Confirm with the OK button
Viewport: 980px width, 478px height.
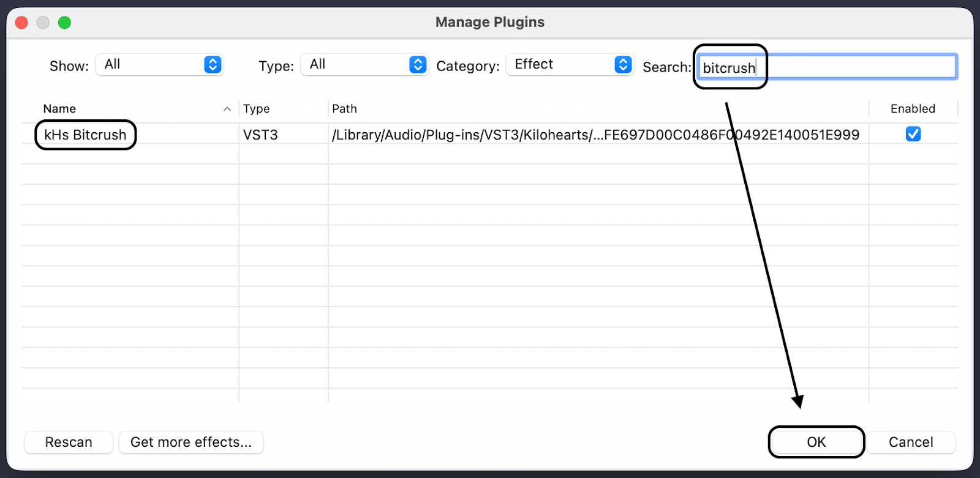816,442
